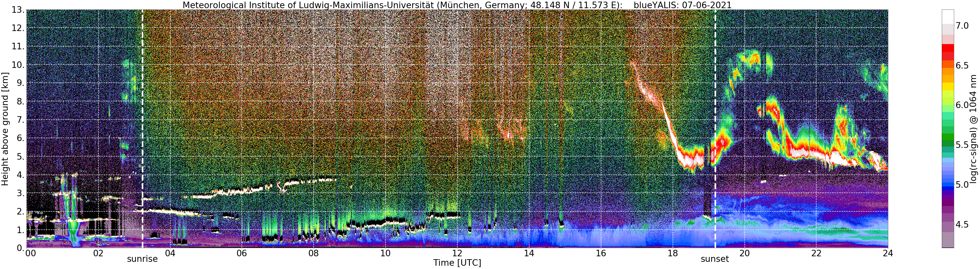Click the time axis tick label "12" hours
Screen dimensions: 980x269
pyautogui.click(x=457, y=253)
